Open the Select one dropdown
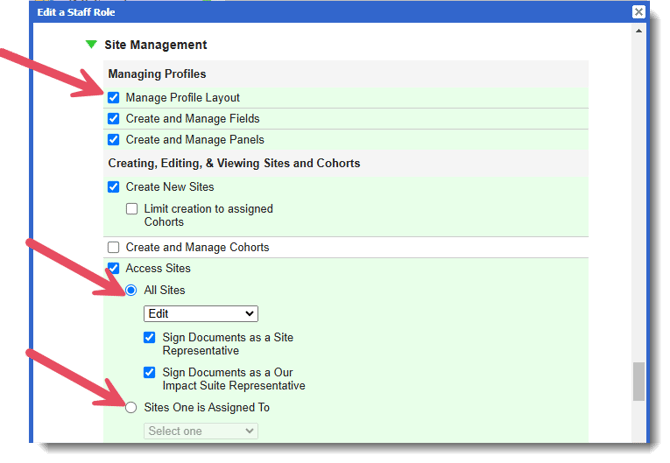Screen dimensions: 670x463 [200, 431]
